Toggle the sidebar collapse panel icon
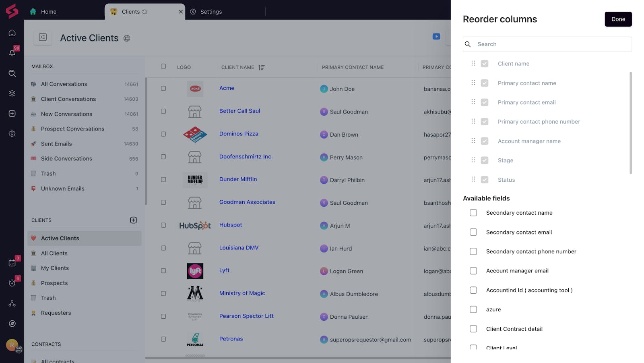The height and width of the screenshot is (363, 644). (43, 37)
